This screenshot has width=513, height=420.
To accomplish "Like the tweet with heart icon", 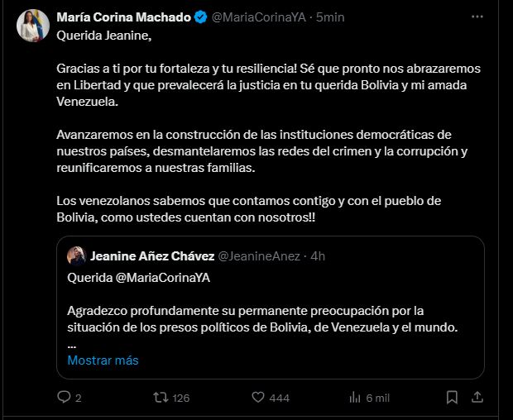I will [257, 398].
